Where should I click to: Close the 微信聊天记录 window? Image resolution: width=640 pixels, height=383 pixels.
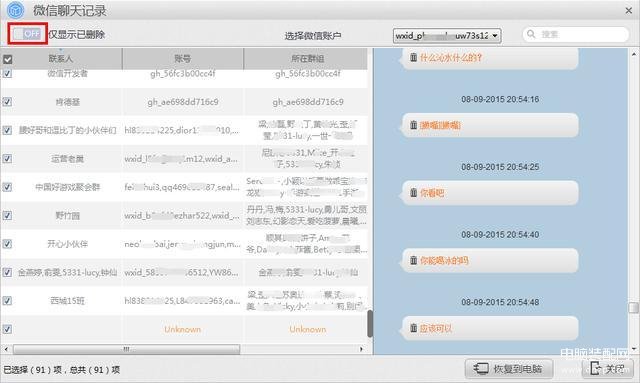[x=629, y=11]
